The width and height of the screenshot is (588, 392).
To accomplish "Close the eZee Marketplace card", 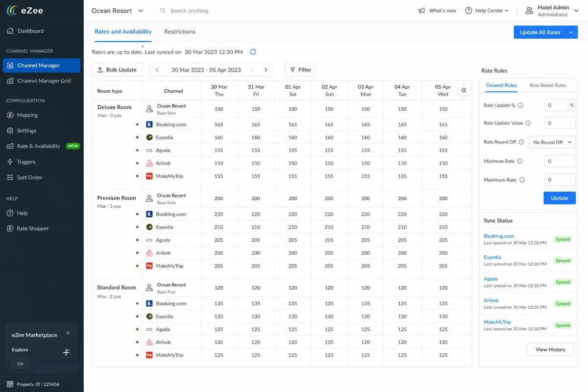I will tap(68, 333).
